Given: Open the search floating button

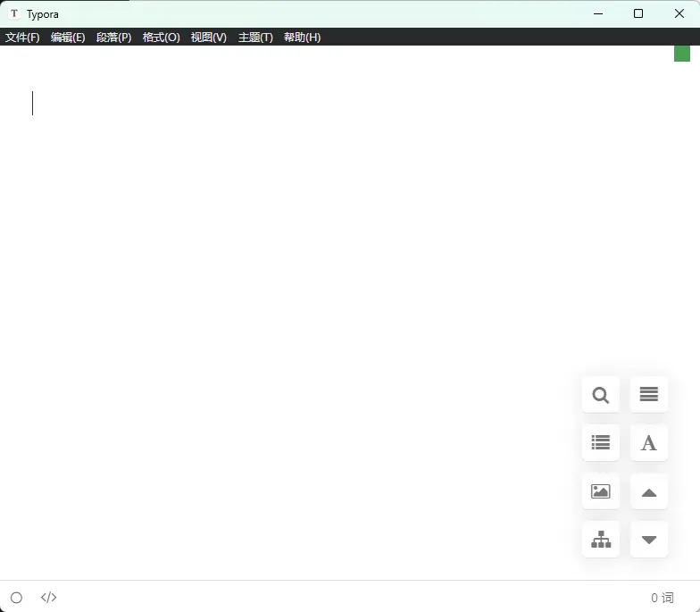Looking at the screenshot, I should (x=600, y=395).
